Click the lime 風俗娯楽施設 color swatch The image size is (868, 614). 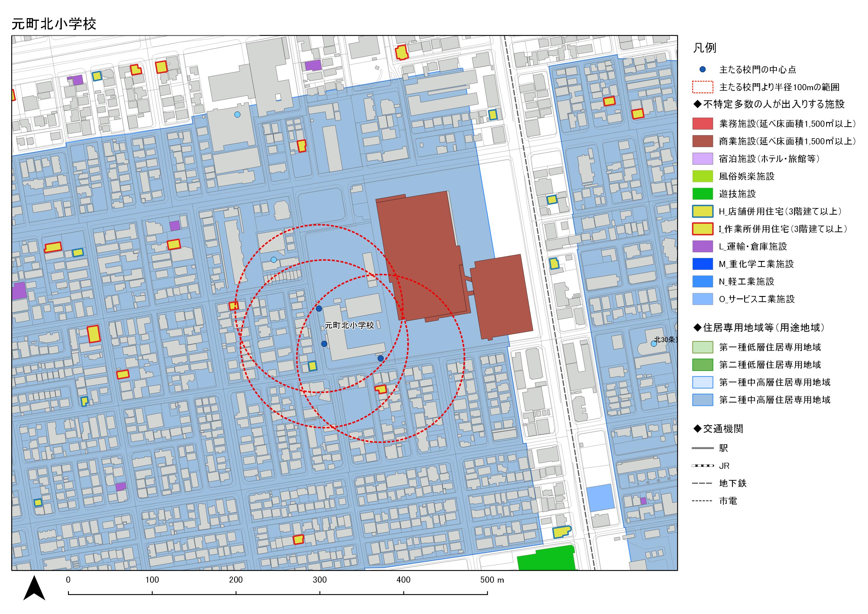coord(702,176)
